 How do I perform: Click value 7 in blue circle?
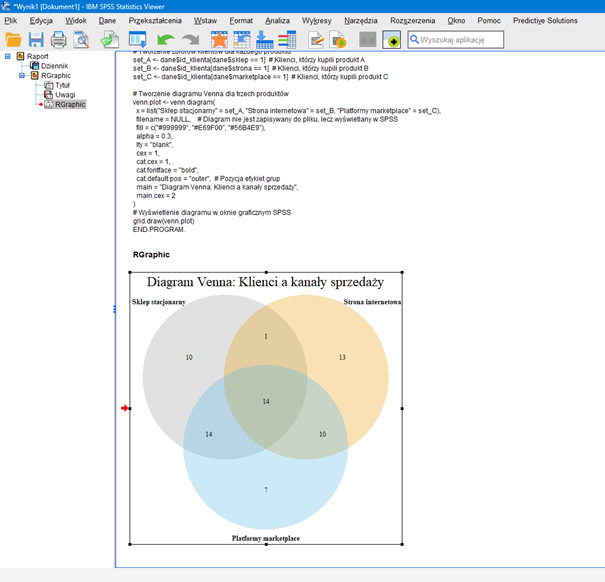click(266, 490)
